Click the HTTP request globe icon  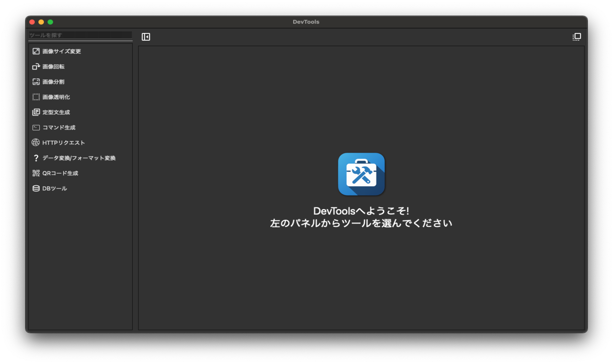[36, 142]
